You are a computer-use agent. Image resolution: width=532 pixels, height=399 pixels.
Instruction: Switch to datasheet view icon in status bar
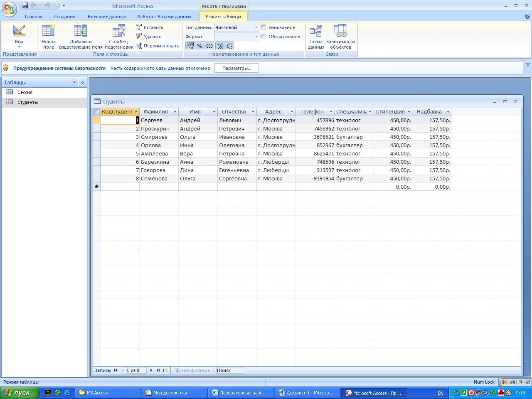pyautogui.click(x=505, y=382)
